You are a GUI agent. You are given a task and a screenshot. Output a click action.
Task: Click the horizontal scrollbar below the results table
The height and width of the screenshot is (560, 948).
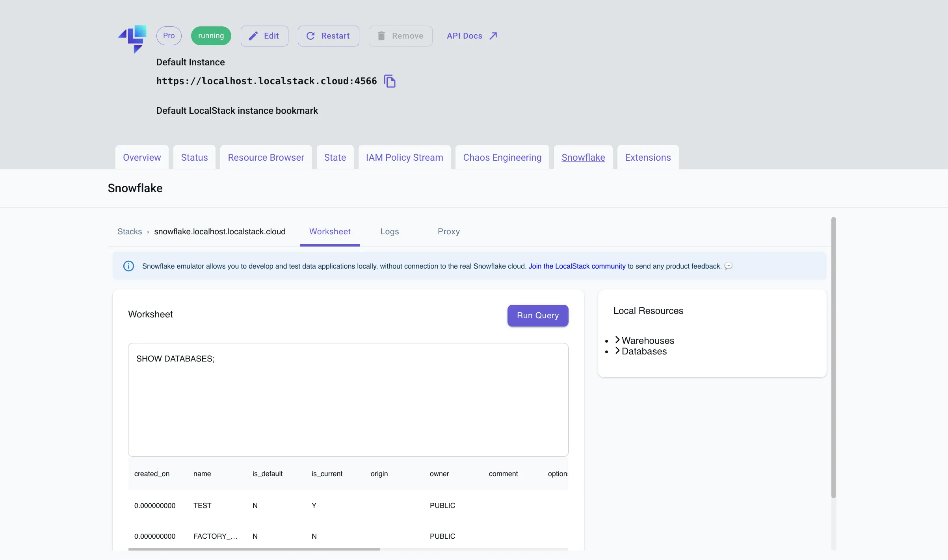[255, 549]
